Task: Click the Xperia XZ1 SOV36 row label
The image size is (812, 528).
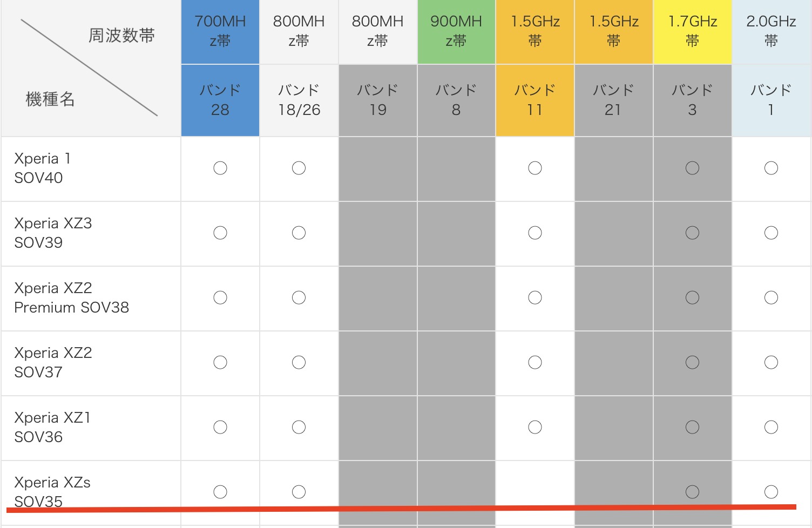Action: click(x=52, y=427)
